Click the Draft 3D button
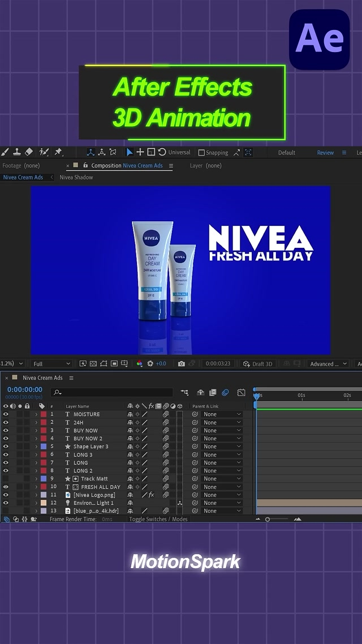Screen dimensions: 362x644 [x=258, y=364]
